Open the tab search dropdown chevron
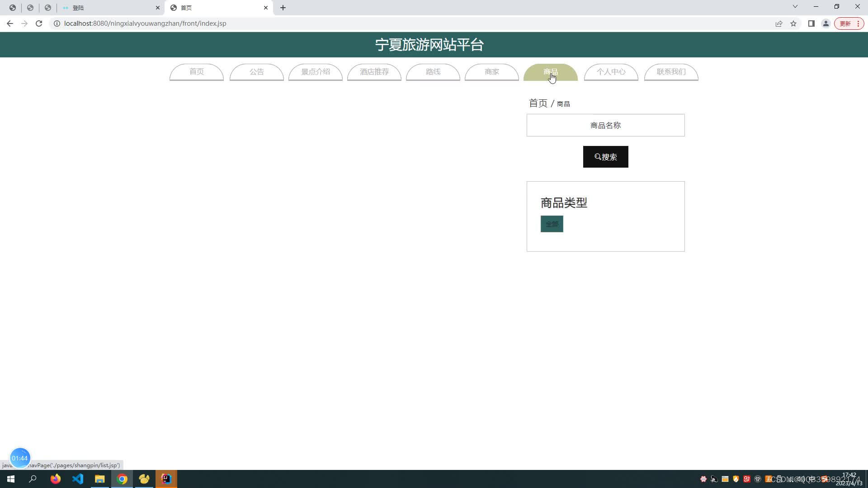 [795, 7]
